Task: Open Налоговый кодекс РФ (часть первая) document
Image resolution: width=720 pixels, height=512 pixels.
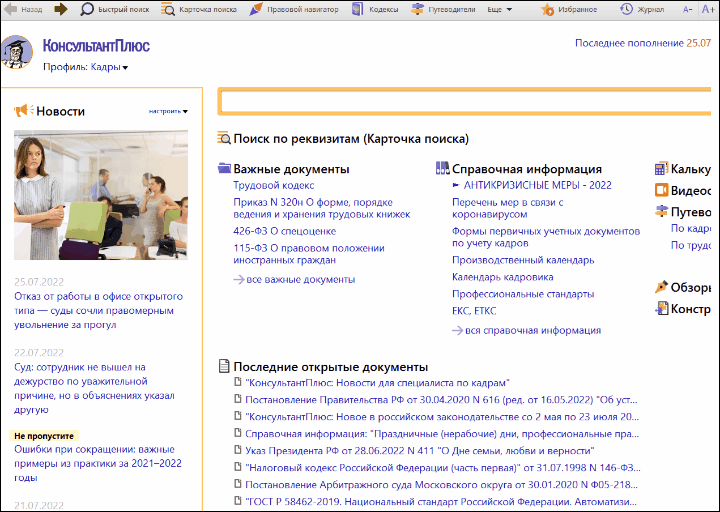Action: (443, 468)
